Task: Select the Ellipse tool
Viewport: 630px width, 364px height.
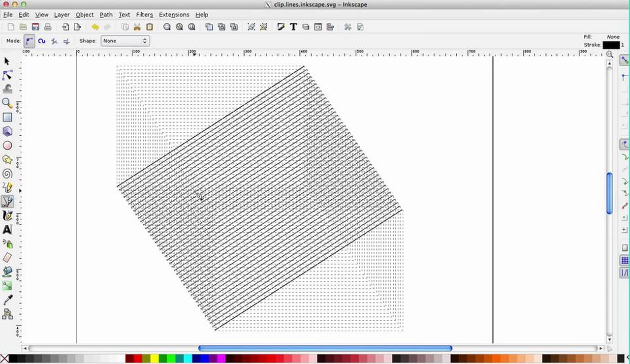Action: click(7, 145)
